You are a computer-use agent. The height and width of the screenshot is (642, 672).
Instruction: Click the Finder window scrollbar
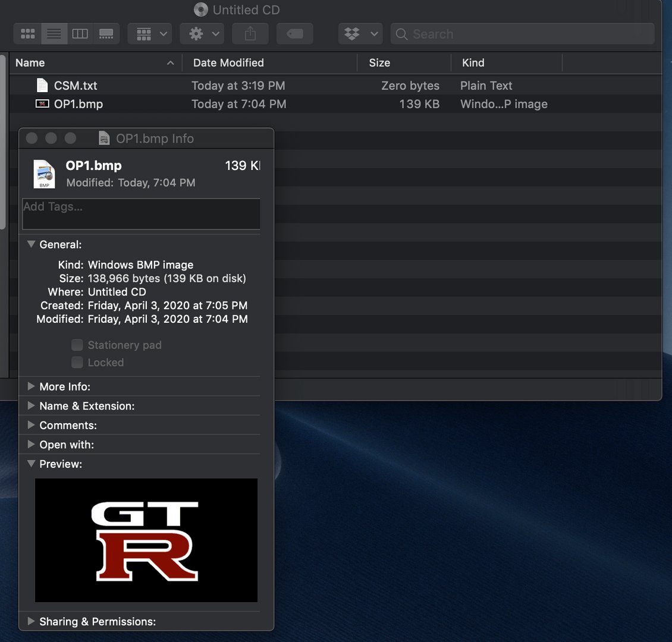[3, 141]
